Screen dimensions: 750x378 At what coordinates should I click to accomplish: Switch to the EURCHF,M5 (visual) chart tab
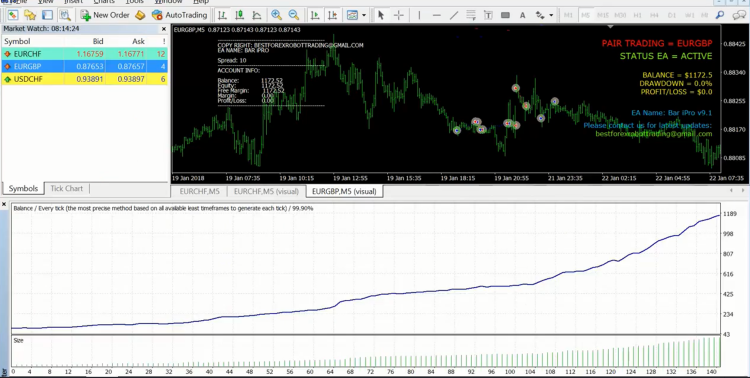pos(266,191)
